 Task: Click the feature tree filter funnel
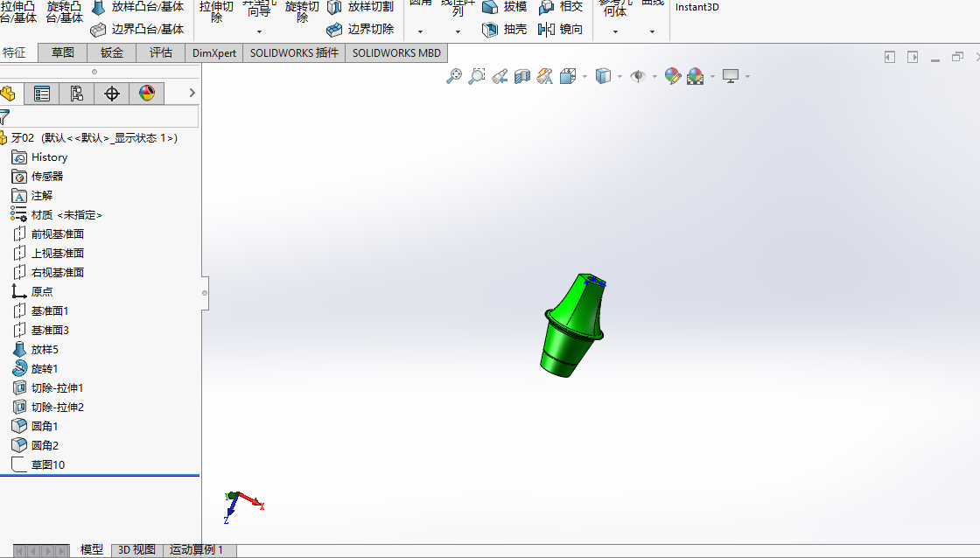[5, 117]
